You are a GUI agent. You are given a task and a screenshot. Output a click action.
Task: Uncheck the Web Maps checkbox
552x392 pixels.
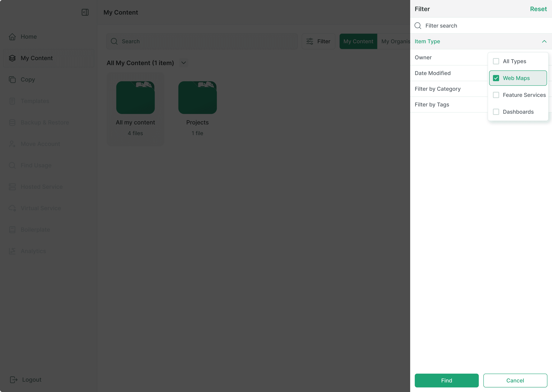[x=496, y=78]
